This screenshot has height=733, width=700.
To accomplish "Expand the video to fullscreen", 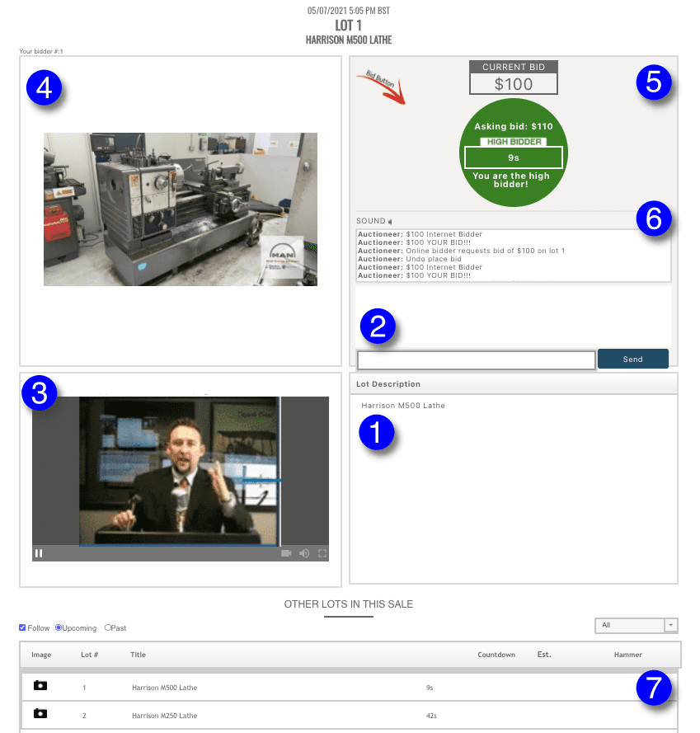I will pos(322,553).
